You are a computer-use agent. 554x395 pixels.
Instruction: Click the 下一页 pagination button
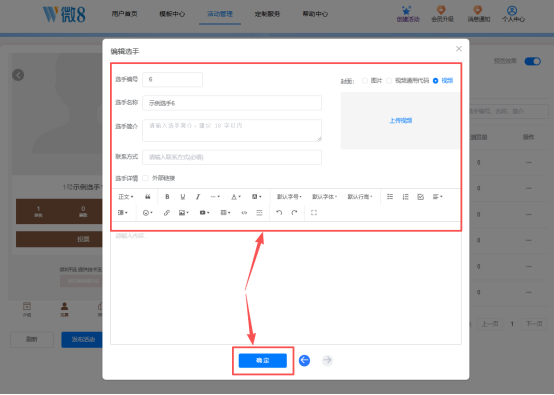[x=534, y=324]
